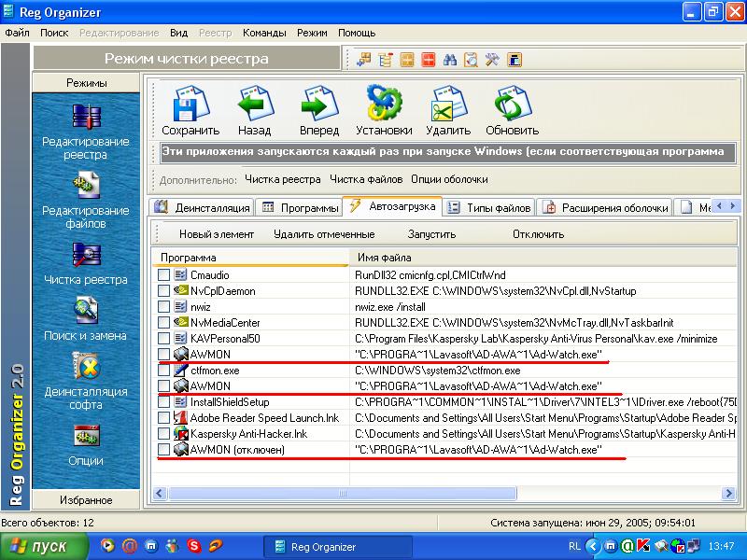This screenshot has height=560, width=747.
Task: Click tab strip scroll right arrow
Action: (x=733, y=206)
